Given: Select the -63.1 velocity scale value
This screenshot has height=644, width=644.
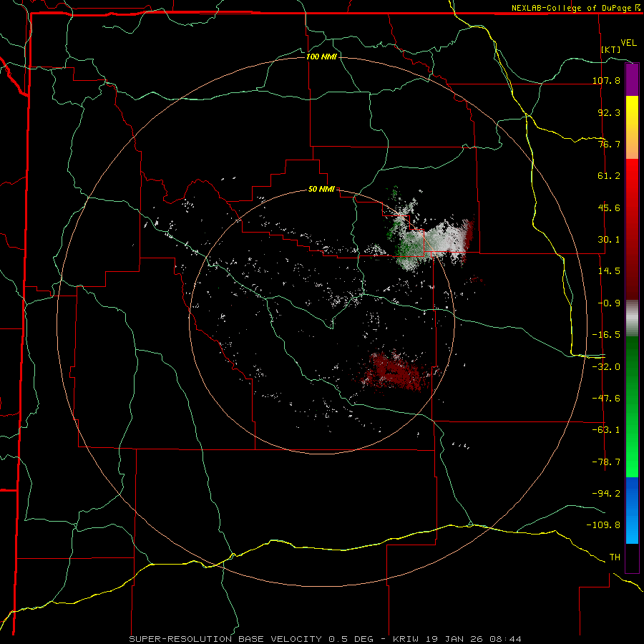Looking at the screenshot, I should [x=606, y=430].
